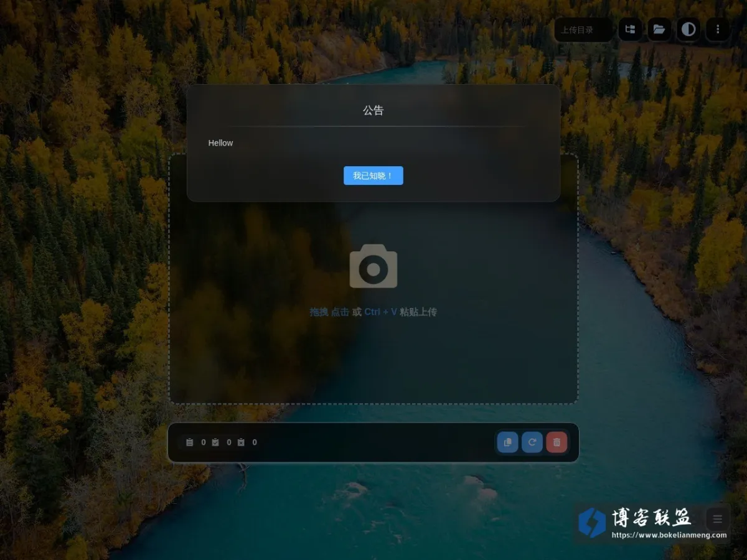Click the blue retry refresh button

tap(532, 442)
